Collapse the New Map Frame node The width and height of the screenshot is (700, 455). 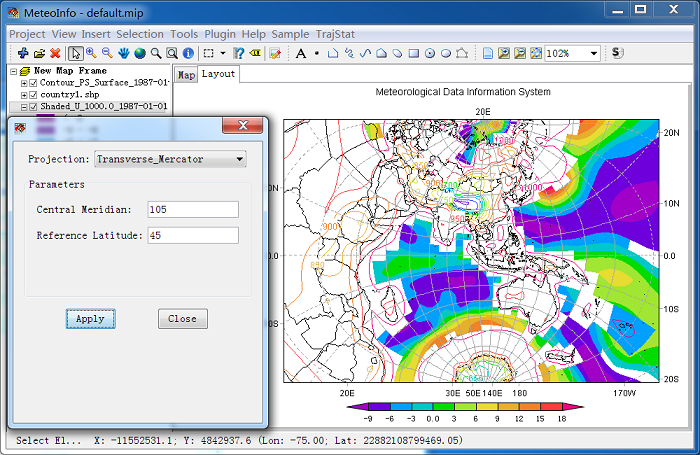pos(14,71)
